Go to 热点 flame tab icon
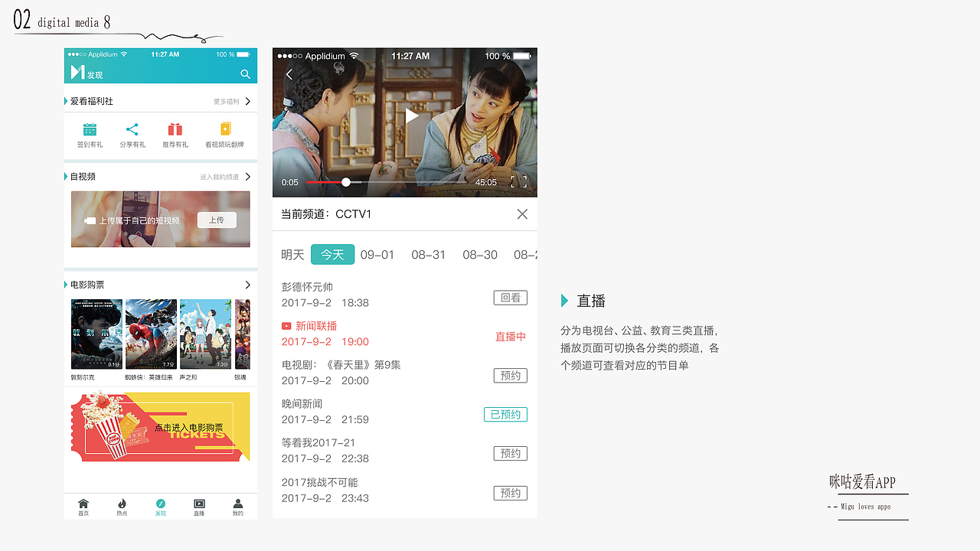The image size is (980, 551). pyautogui.click(x=122, y=504)
